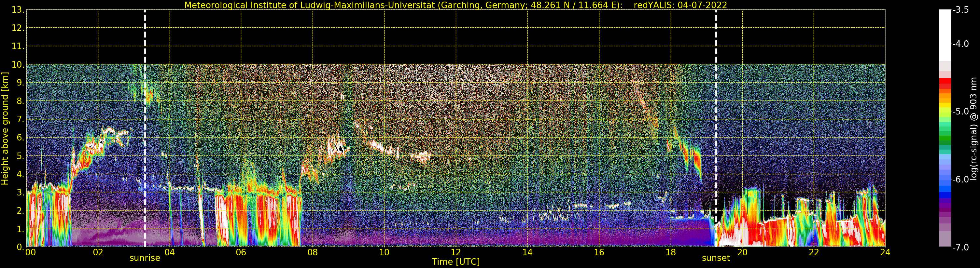
Task: Click the plot title with redYALIS date
Action: [x=455, y=5]
